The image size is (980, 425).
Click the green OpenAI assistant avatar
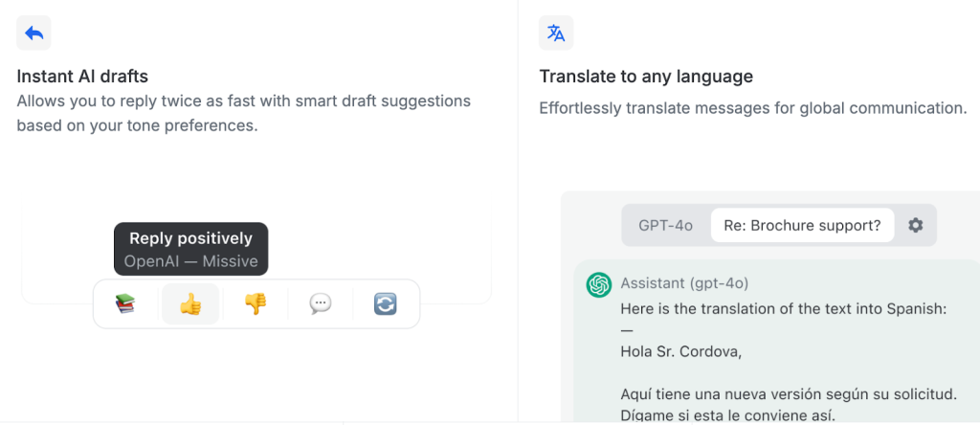tap(599, 284)
